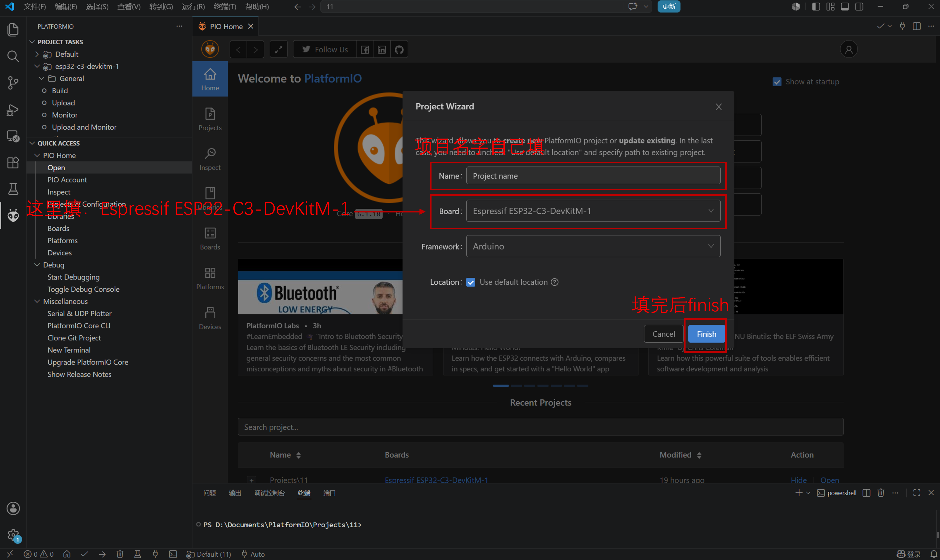Click the Follow Us Twitter button
The height and width of the screenshot is (560, 940).
[325, 49]
